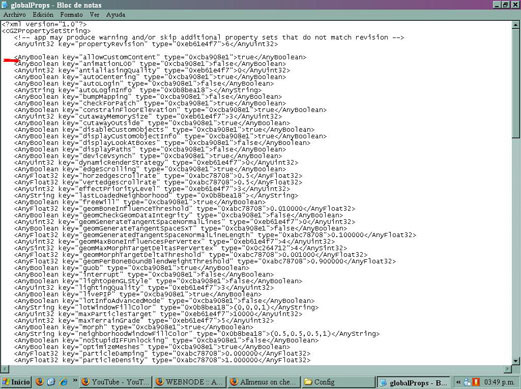
Task: Click the show desktop quick launch icon
Action: coord(51,382)
